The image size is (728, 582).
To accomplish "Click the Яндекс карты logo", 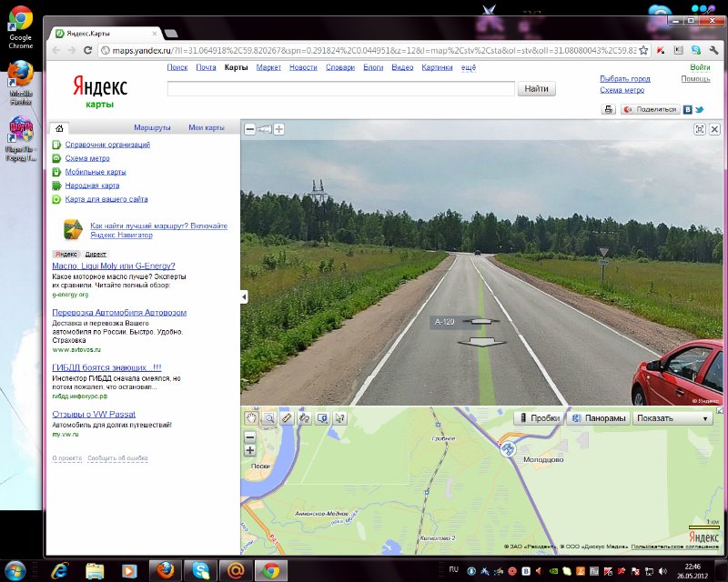I will coord(100,92).
